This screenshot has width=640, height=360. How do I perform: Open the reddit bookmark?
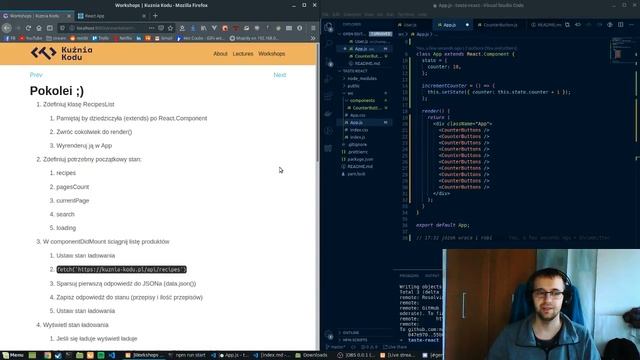click(79, 38)
